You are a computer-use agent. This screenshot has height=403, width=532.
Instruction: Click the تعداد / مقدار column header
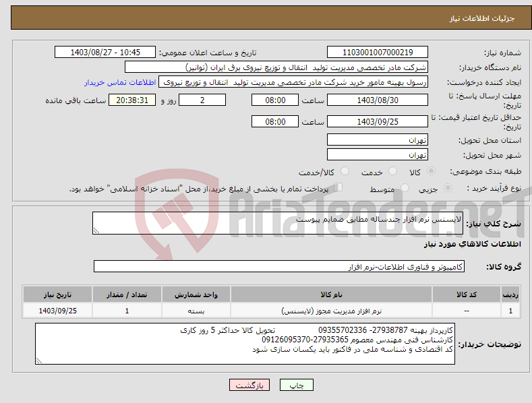tap(127, 294)
